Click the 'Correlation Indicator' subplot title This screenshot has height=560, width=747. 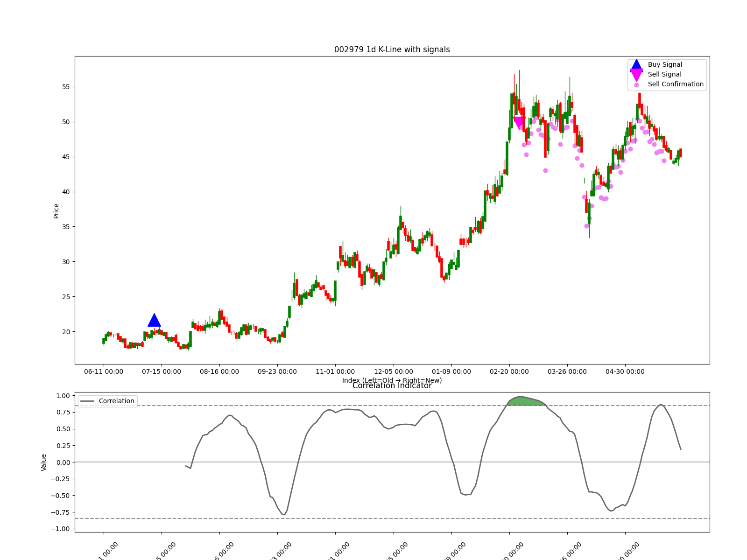pyautogui.click(x=392, y=386)
